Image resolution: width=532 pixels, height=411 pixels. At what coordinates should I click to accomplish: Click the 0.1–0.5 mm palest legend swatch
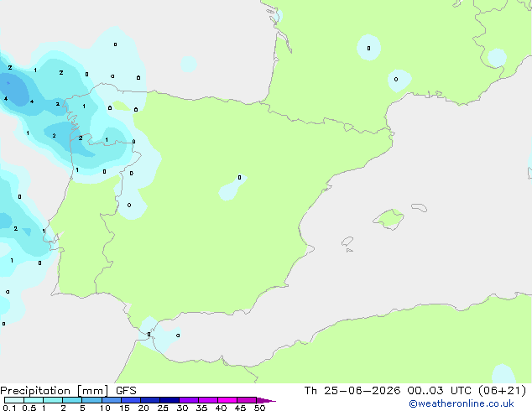pyautogui.click(x=14, y=400)
